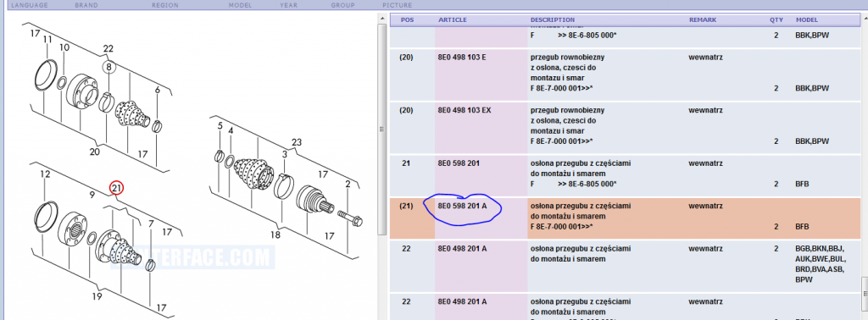Click callout 12 on the diagram

pyautogui.click(x=46, y=174)
